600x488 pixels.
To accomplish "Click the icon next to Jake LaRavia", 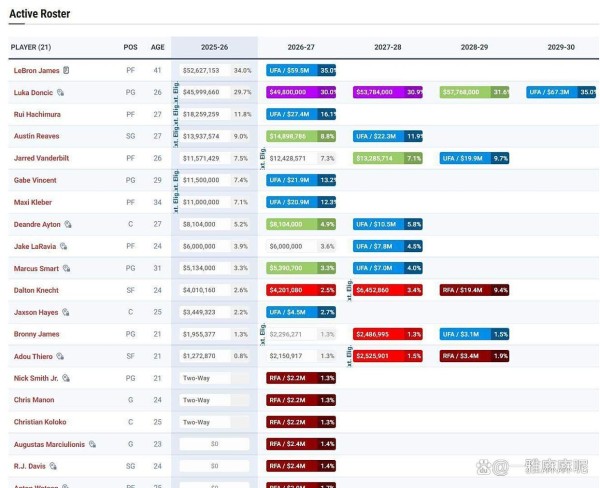I will [63, 247].
